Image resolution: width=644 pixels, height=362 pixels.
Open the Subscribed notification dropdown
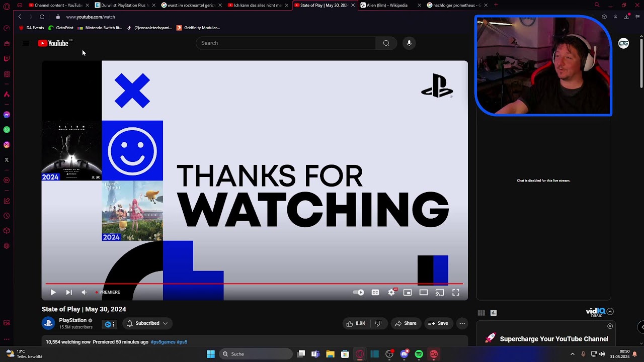[x=147, y=323]
